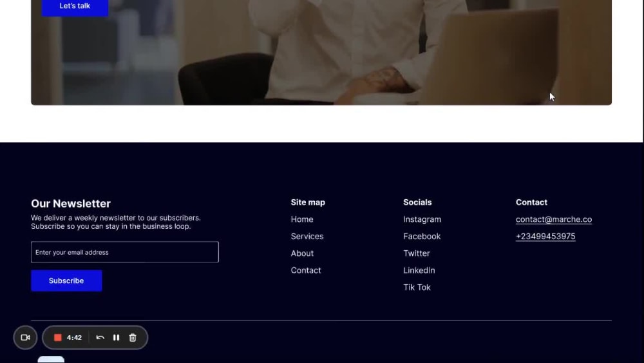Image resolution: width=644 pixels, height=363 pixels.
Task: Click the camera toggle icon in recorder bar
Action: point(25,337)
